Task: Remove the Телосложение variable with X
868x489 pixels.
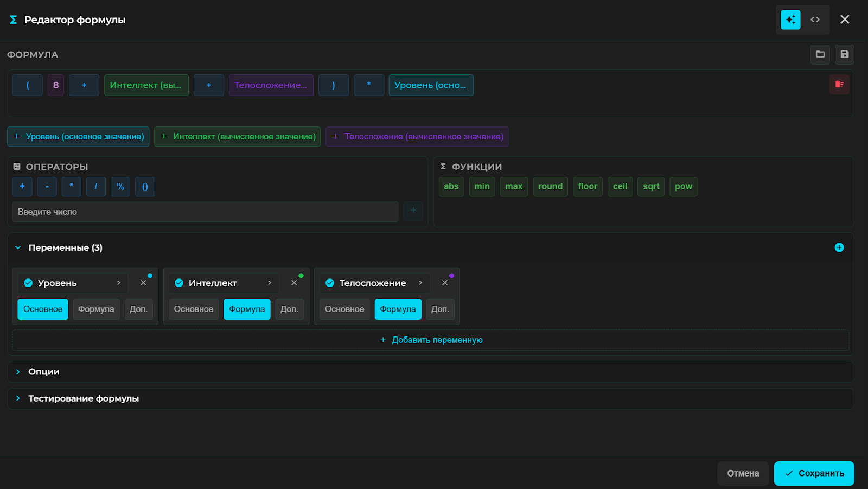Action: pyautogui.click(x=445, y=283)
